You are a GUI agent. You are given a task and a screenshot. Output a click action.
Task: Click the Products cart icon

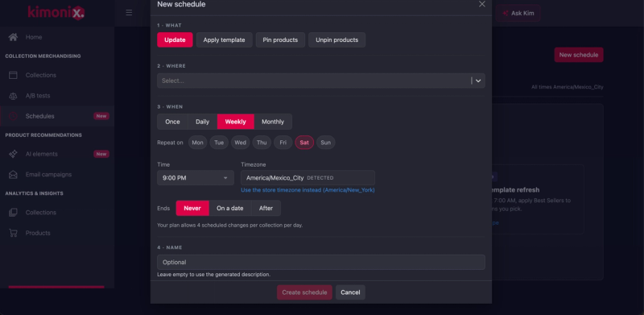click(13, 233)
